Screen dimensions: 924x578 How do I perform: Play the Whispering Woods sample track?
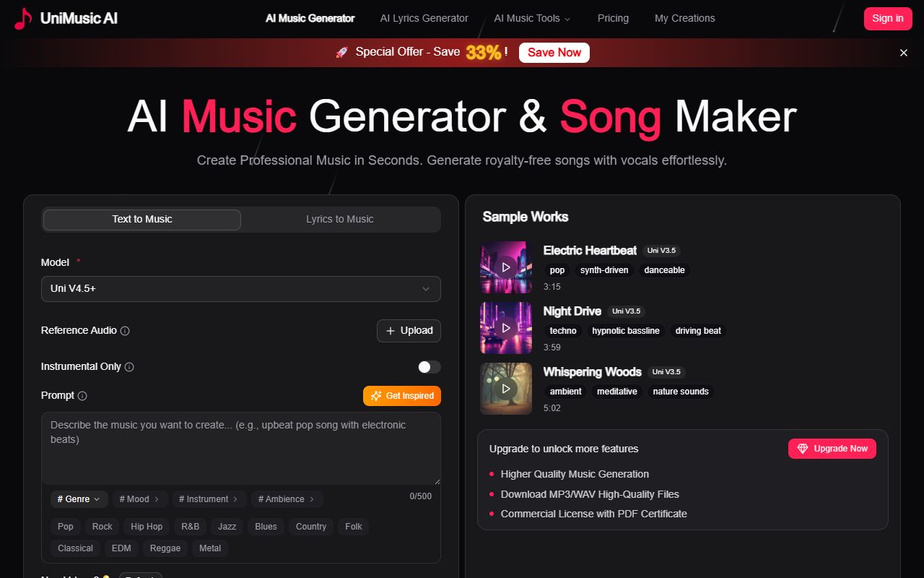pos(505,389)
